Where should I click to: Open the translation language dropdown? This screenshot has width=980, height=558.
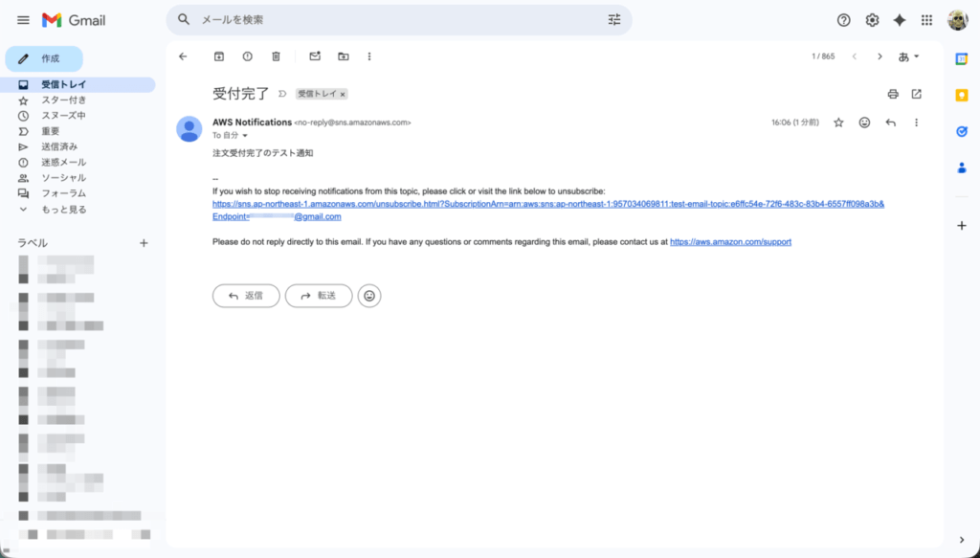(x=907, y=56)
